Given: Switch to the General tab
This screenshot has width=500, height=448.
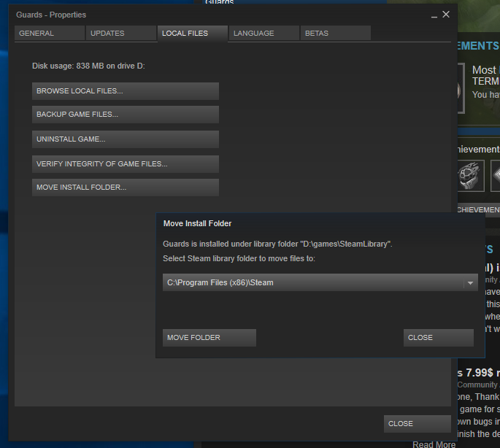Looking at the screenshot, I should click(48, 34).
